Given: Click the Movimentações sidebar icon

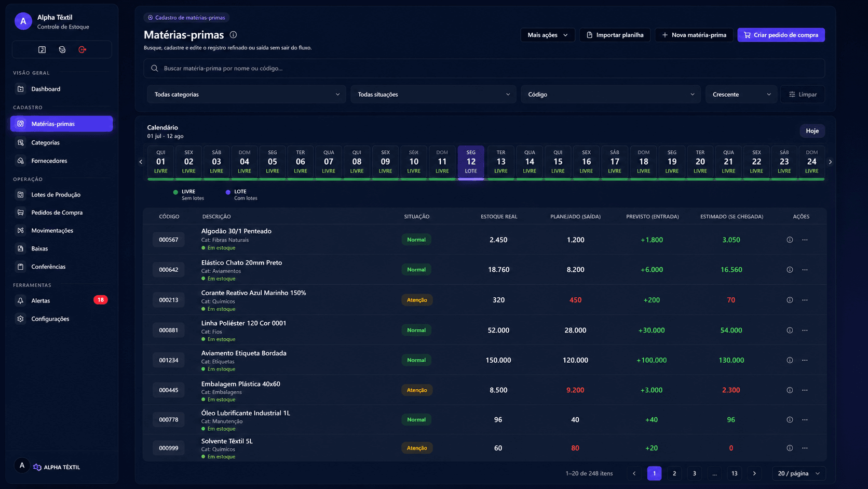Looking at the screenshot, I should [x=21, y=231].
